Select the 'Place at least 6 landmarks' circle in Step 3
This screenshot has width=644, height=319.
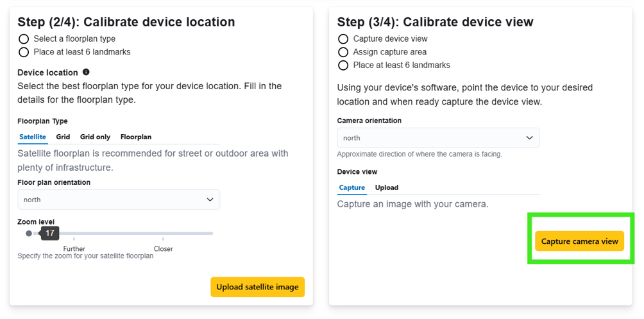click(x=343, y=65)
